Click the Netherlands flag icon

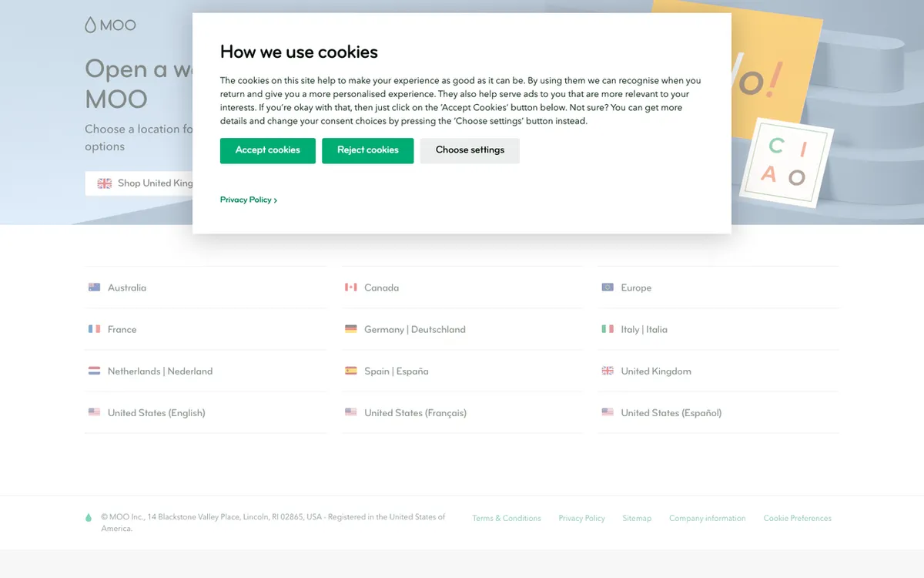click(95, 371)
